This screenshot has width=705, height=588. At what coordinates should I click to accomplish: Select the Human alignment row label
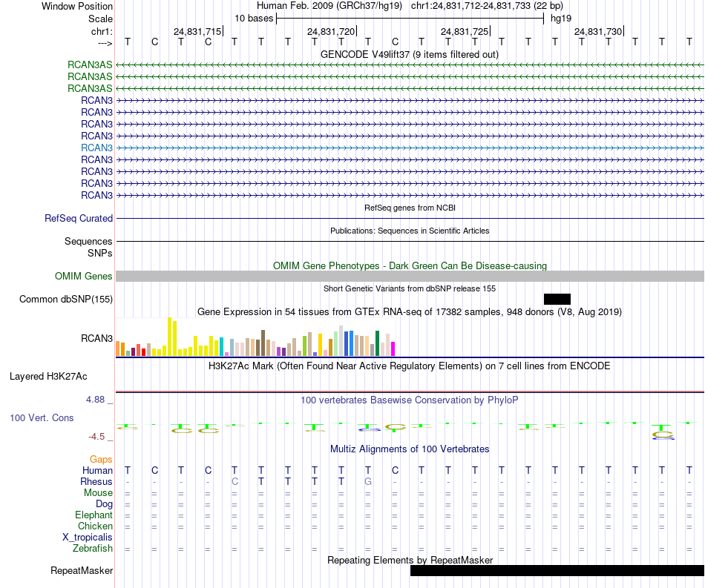(97, 470)
